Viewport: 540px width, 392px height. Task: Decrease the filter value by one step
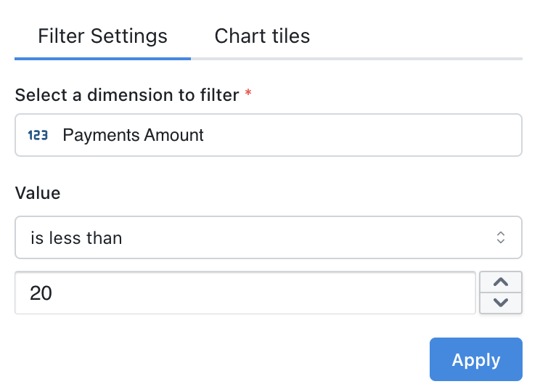tap(501, 303)
